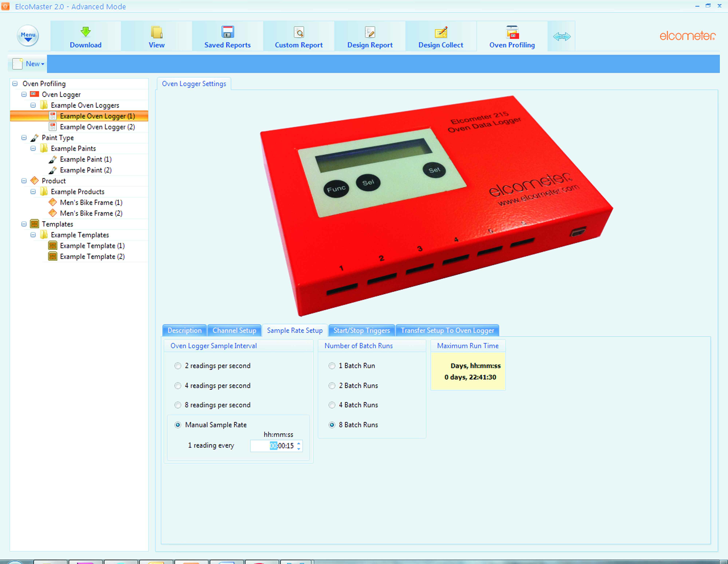Collapse the Example Oven Loggers folder
The image size is (728, 564).
(x=33, y=105)
